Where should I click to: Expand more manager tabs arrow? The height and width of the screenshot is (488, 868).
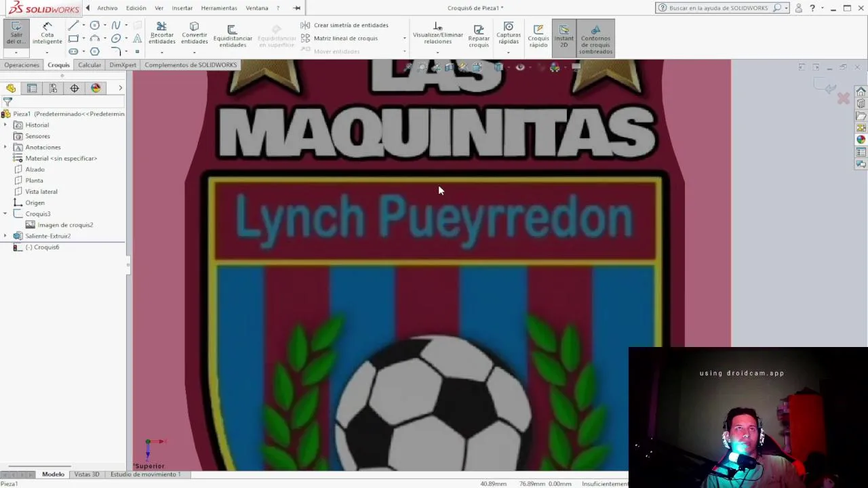[120, 88]
